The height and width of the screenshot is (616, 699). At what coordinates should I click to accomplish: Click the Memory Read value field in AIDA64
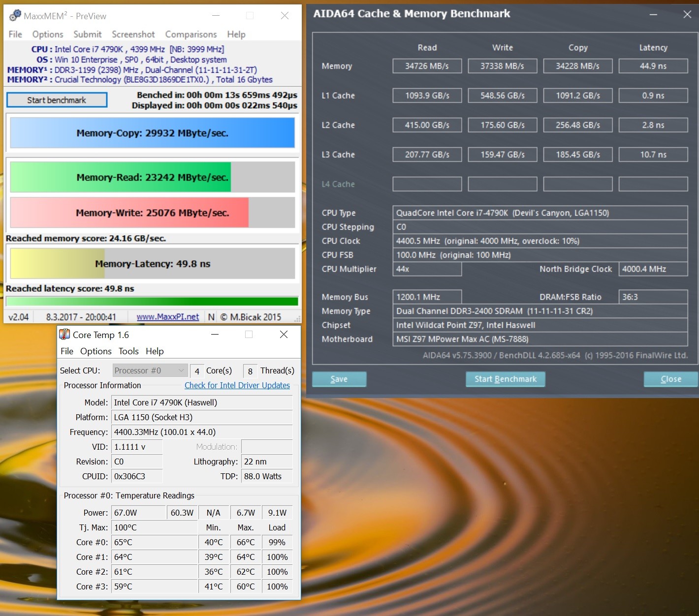coord(427,66)
